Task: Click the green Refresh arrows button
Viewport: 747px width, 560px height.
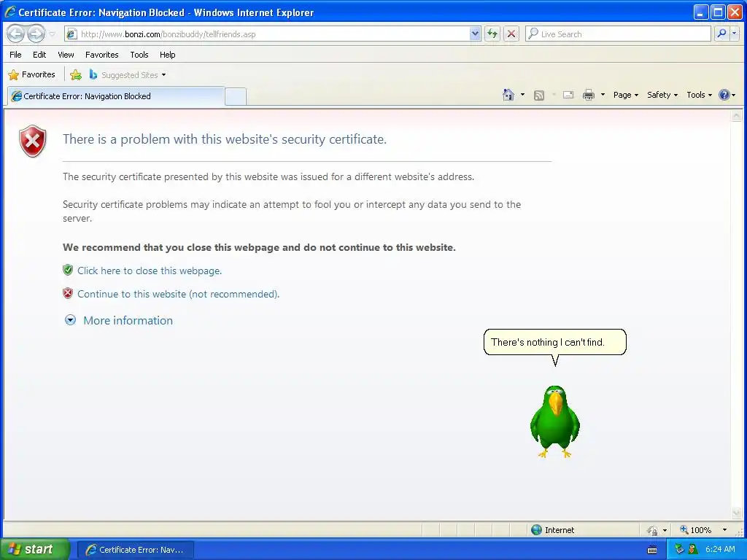Action: coord(492,34)
